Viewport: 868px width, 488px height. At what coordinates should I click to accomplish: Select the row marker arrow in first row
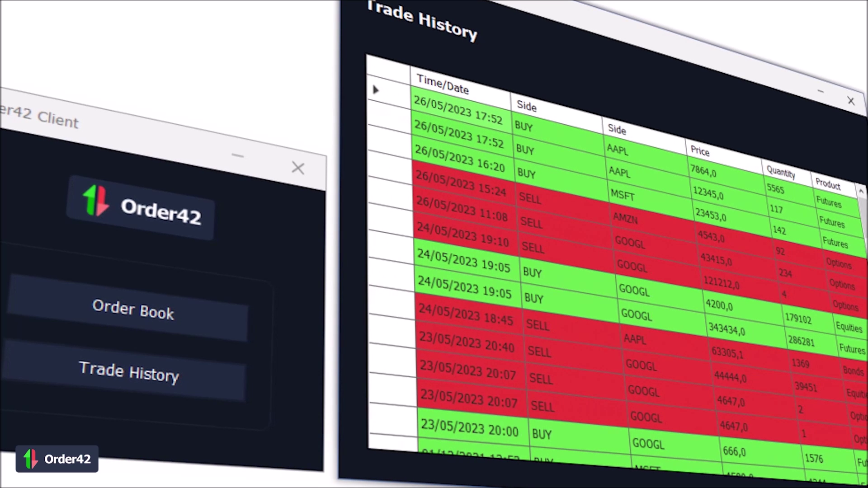[x=376, y=89]
